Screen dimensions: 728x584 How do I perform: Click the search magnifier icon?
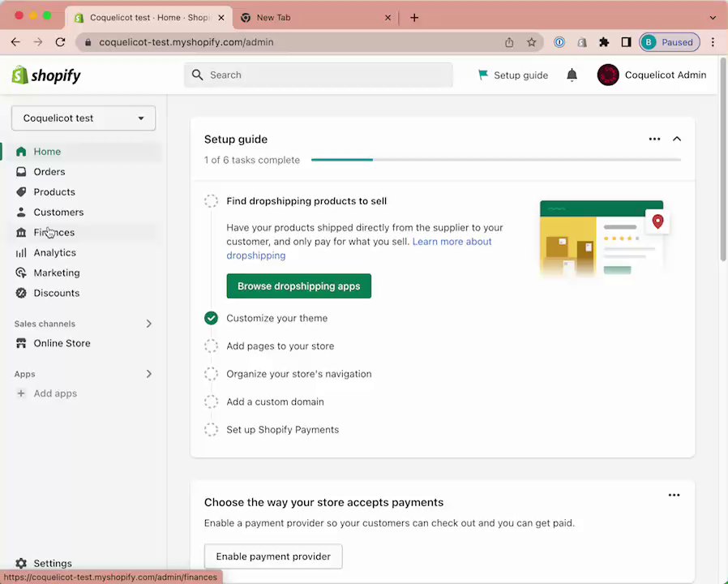pyautogui.click(x=197, y=75)
